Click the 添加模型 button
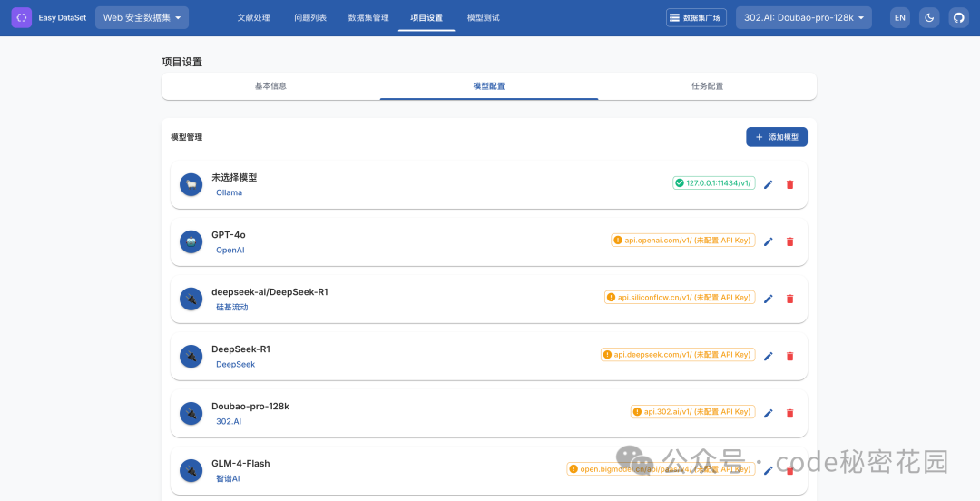 tap(777, 137)
